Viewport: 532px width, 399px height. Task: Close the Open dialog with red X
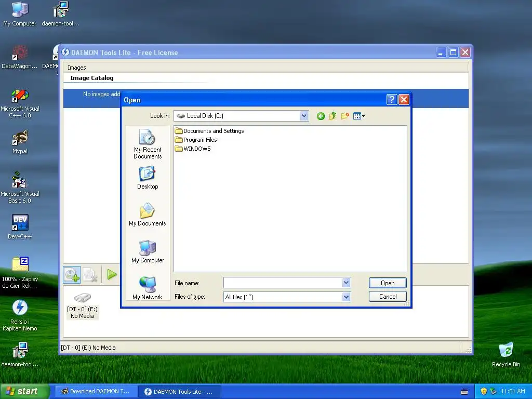pyautogui.click(x=403, y=99)
